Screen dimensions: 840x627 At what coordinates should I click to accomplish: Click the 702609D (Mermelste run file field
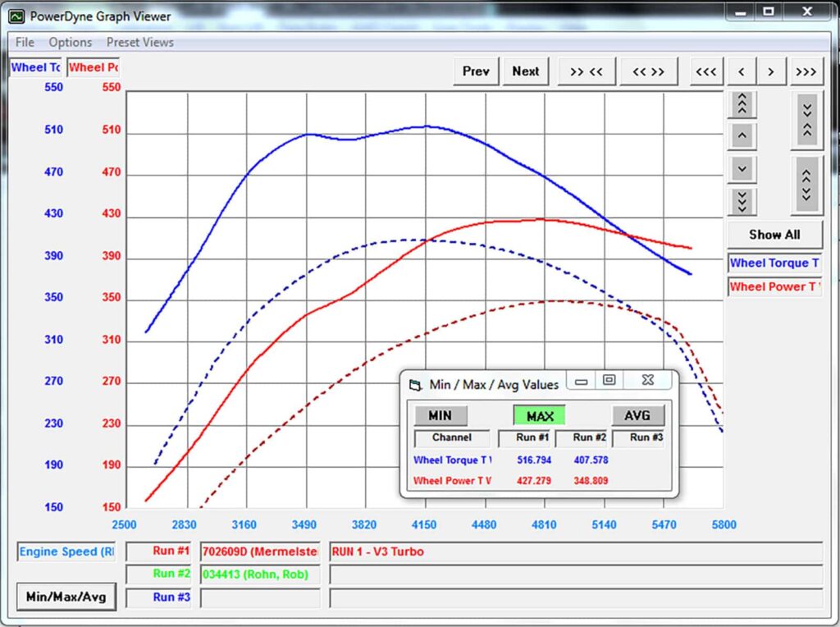260,551
